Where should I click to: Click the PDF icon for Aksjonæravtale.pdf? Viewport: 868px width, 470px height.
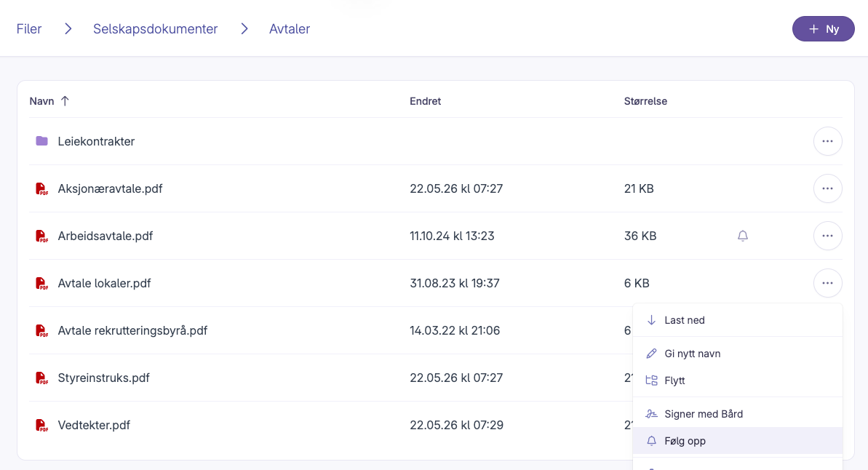(x=41, y=188)
